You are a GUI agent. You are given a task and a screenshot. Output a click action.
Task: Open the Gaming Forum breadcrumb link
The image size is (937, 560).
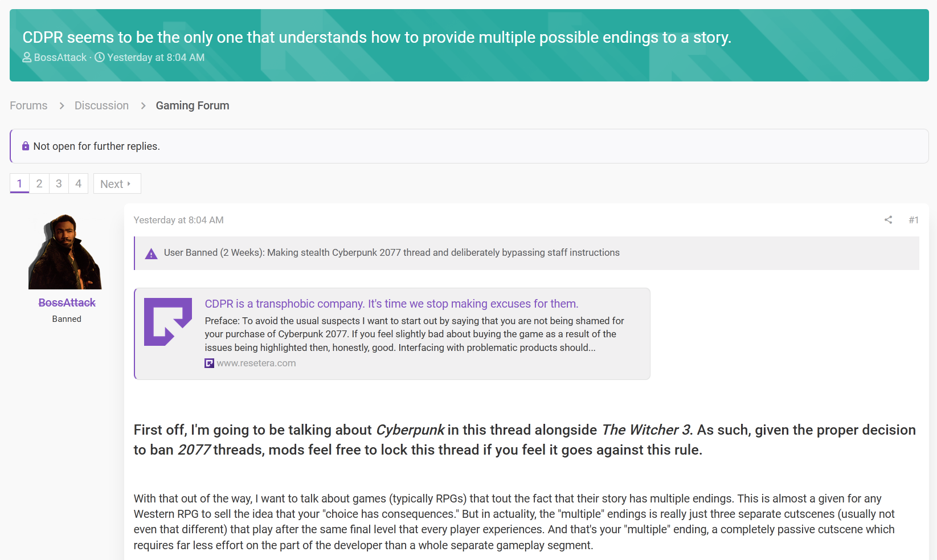pyautogui.click(x=193, y=106)
